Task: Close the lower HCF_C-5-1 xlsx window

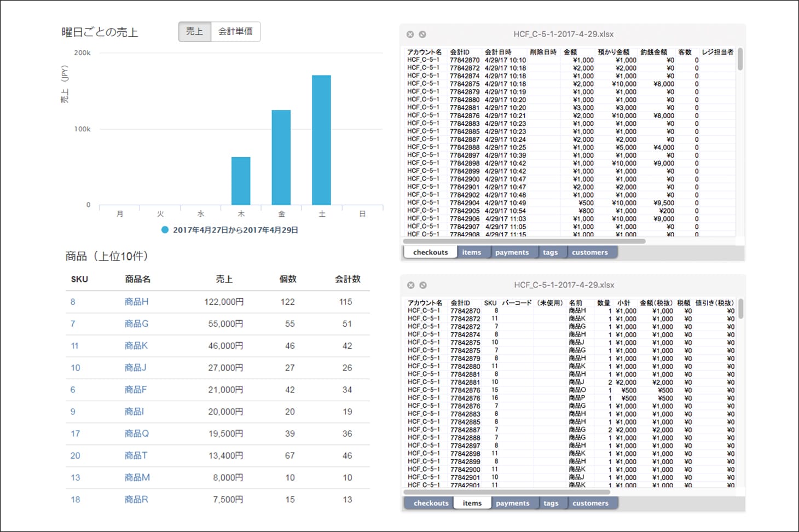Action: (x=411, y=285)
